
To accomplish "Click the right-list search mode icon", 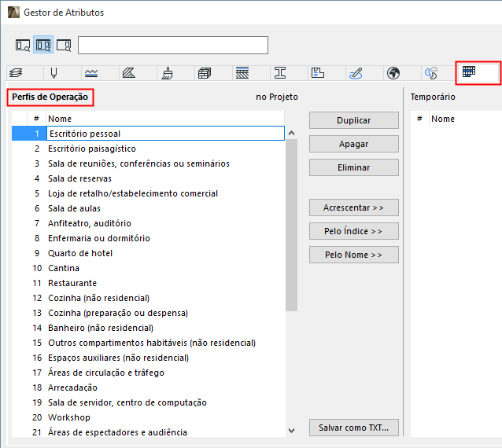I will (64, 45).
